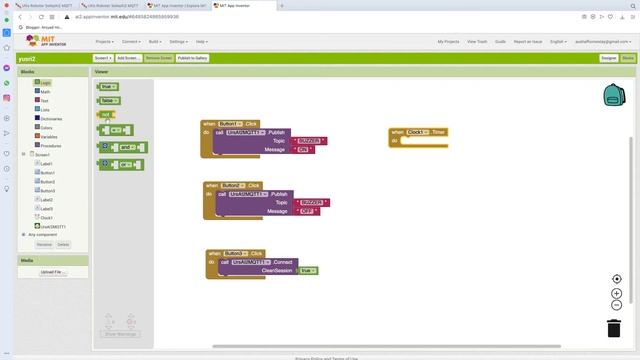This screenshot has height=360, width=640.
Task: Open the English language dropdown
Action: click(558, 42)
